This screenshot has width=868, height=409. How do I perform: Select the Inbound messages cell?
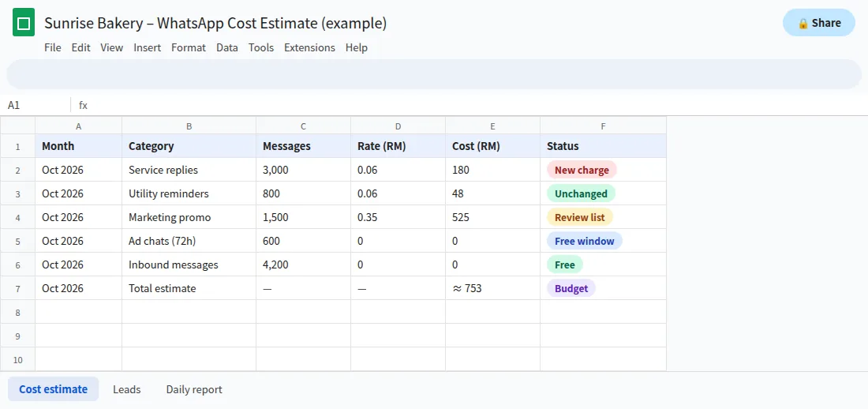(x=189, y=265)
